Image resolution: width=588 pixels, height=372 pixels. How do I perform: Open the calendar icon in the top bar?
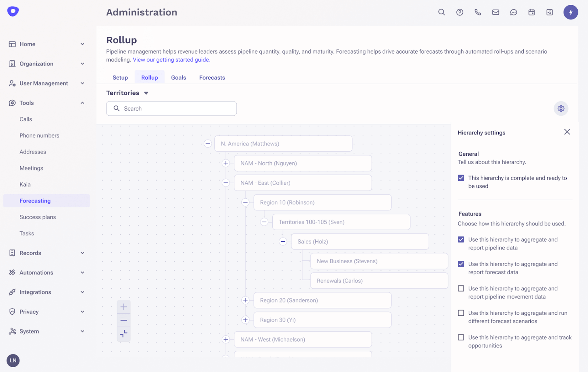pos(531,12)
